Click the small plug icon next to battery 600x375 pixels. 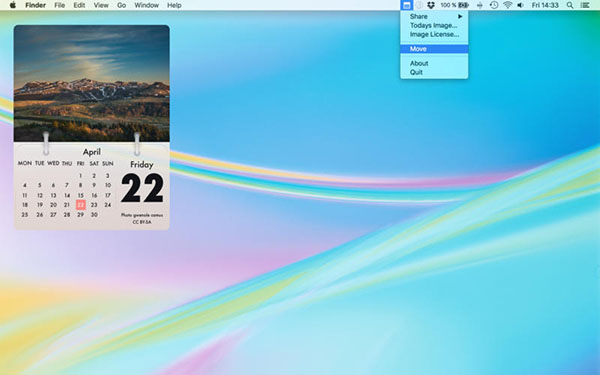479,5
